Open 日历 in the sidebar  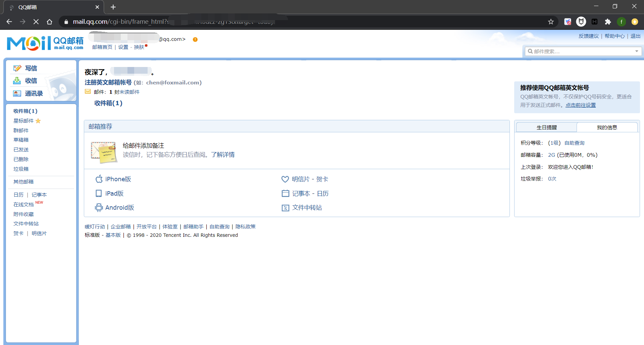pyautogui.click(x=18, y=195)
